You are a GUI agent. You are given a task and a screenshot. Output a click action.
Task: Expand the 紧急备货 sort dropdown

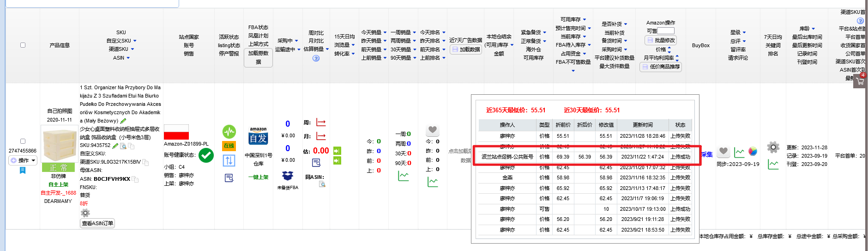point(545,33)
